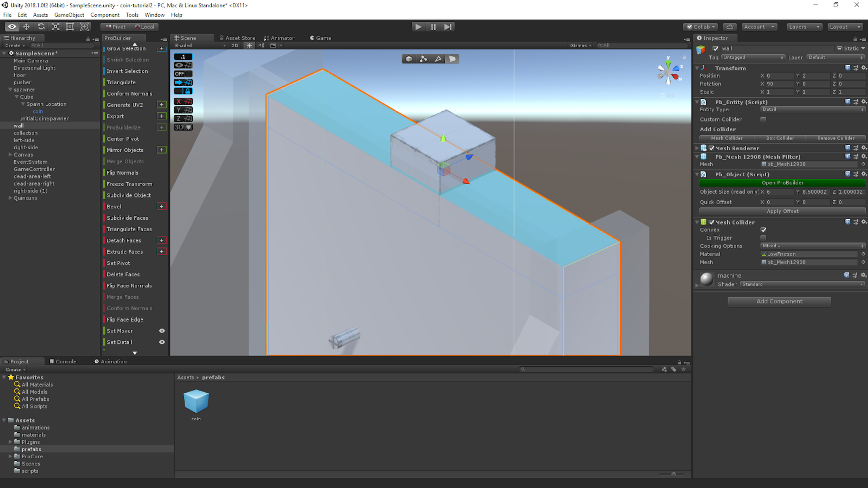This screenshot has width=868, height=488.
Task: Enable Custom Collider checkbox
Action: tap(763, 119)
